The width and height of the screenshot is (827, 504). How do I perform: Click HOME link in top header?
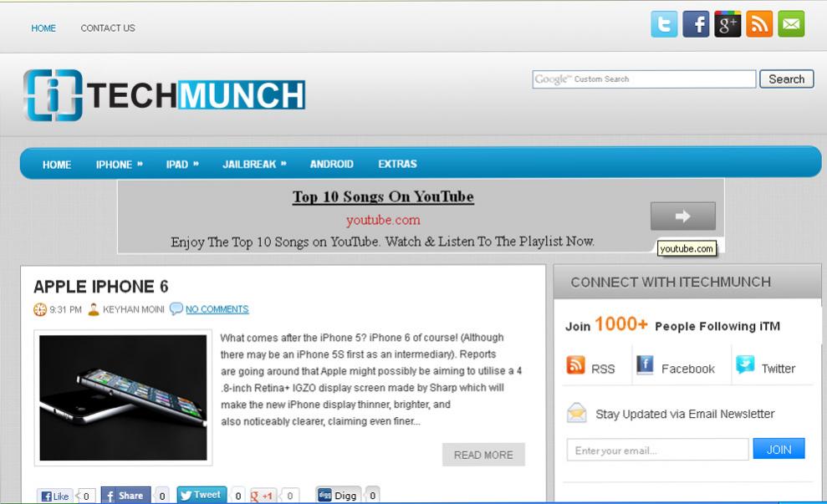point(43,28)
